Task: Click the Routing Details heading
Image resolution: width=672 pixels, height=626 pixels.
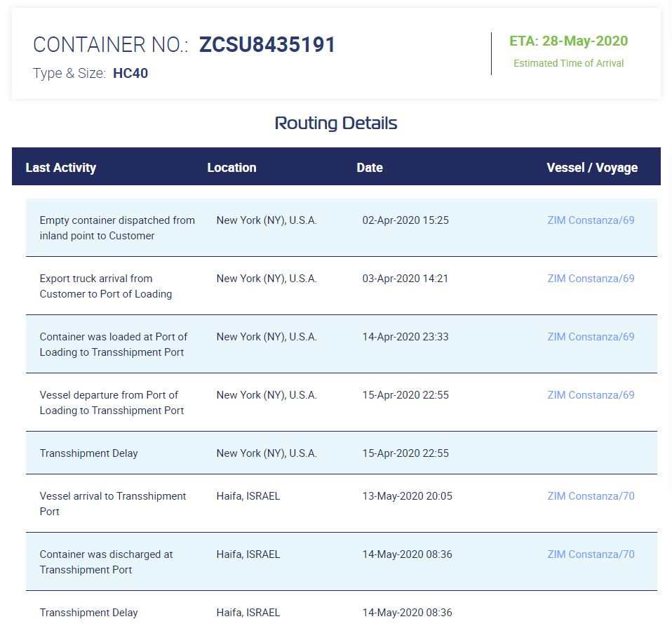Action: coord(336,123)
